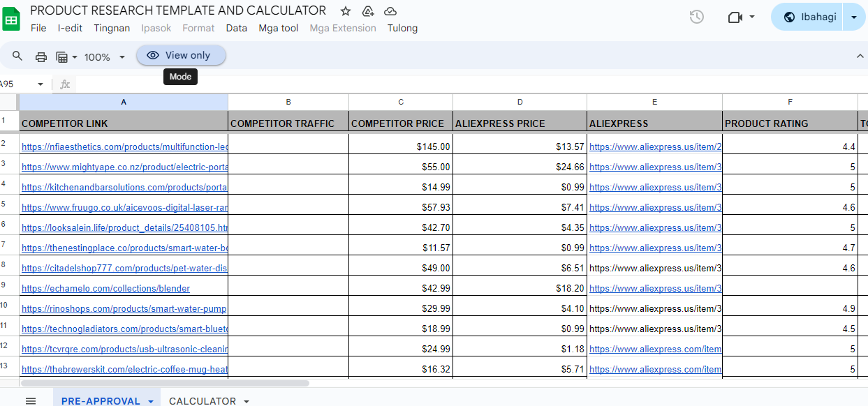868x406 pixels.
Task: Select the $16.32 competitor price cell
Action: pyautogui.click(x=401, y=367)
